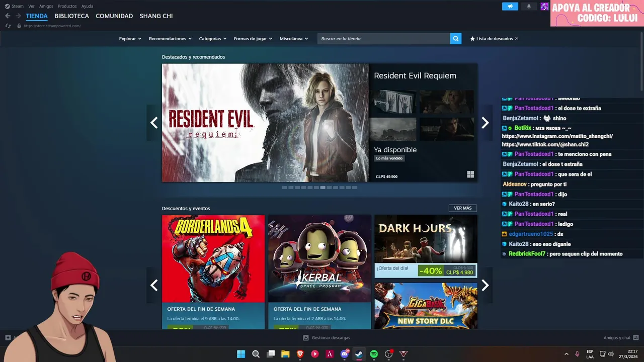Open Windows taskbar search
The width and height of the screenshot is (644, 362).
pyautogui.click(x=256, y=354)
